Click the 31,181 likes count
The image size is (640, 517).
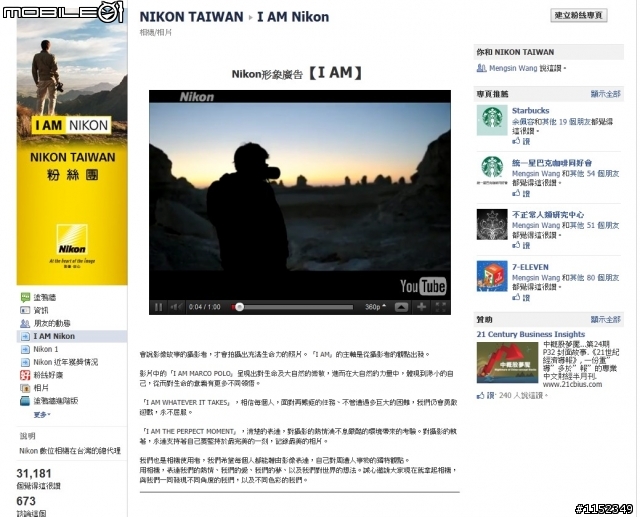click(x=34, y=473)
